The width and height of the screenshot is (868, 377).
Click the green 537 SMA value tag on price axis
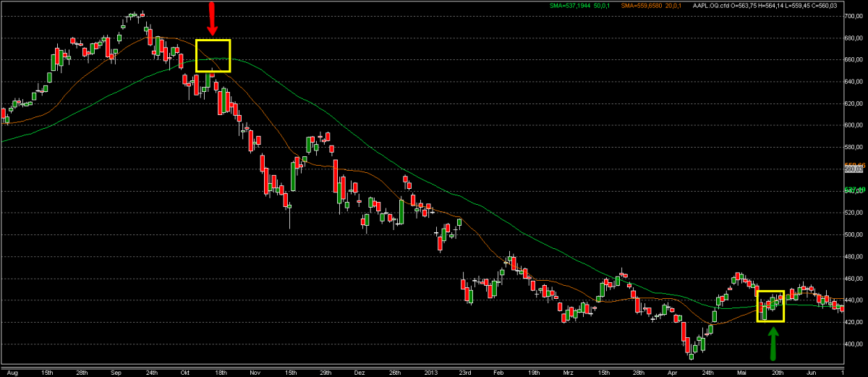(856, 191)
